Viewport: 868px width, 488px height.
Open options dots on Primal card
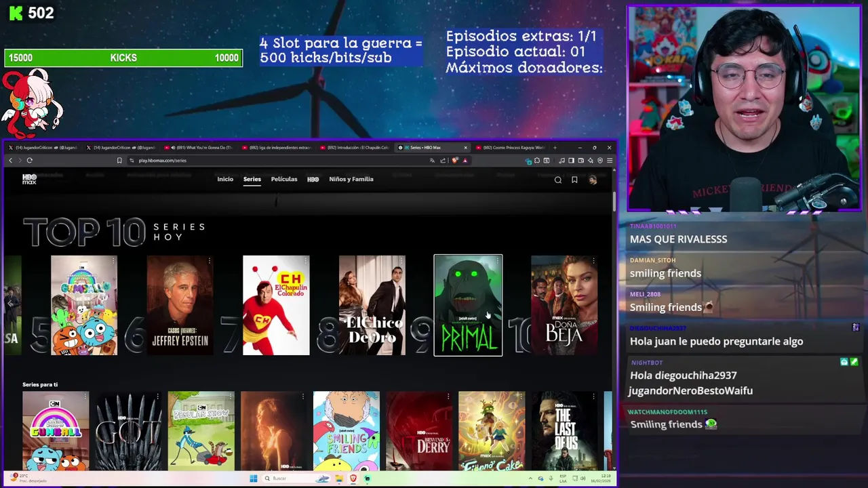497,260
